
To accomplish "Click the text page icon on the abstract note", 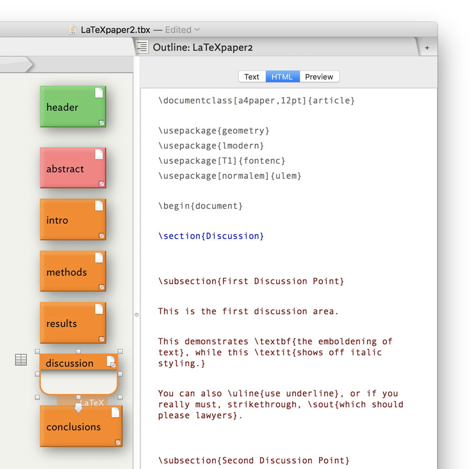I will [x=99, y=154].
